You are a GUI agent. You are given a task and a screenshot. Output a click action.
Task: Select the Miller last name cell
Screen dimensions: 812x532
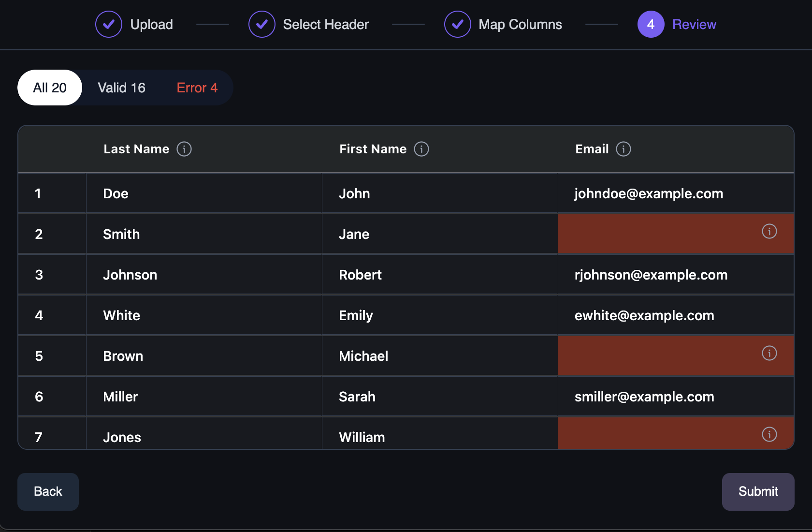(x=204, y=397)
